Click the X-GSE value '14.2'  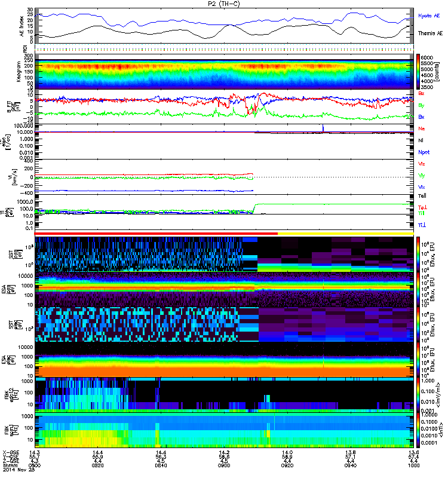[x=224, y=453]
